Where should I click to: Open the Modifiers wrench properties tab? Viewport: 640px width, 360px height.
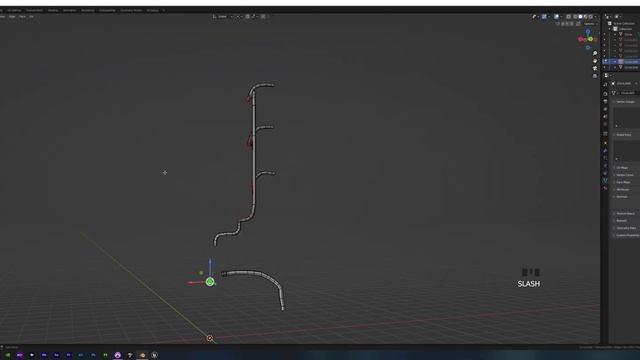tap(605, 151)
